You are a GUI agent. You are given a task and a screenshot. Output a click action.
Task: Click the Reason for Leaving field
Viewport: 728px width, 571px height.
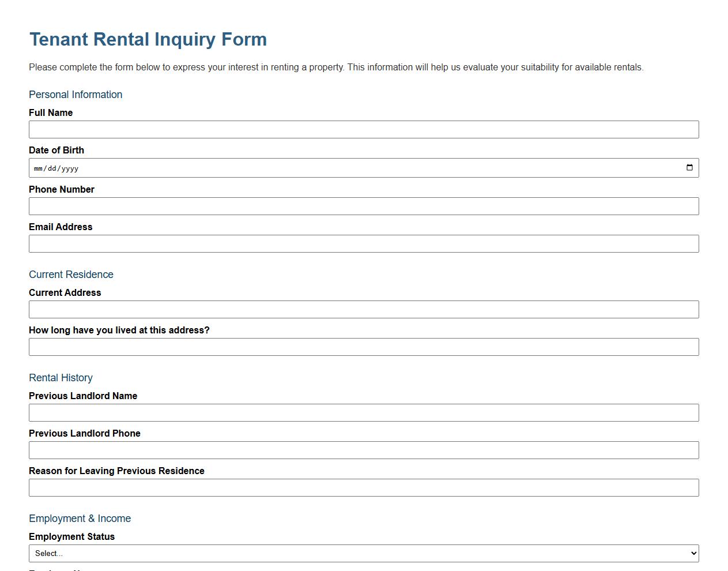(x=364, y=487)
